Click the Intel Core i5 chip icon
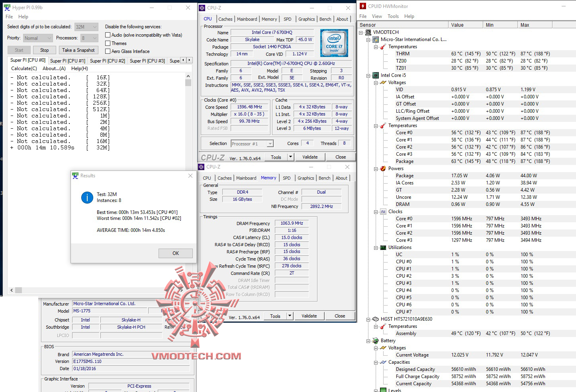576x392 pixels. tap(376, 75)
